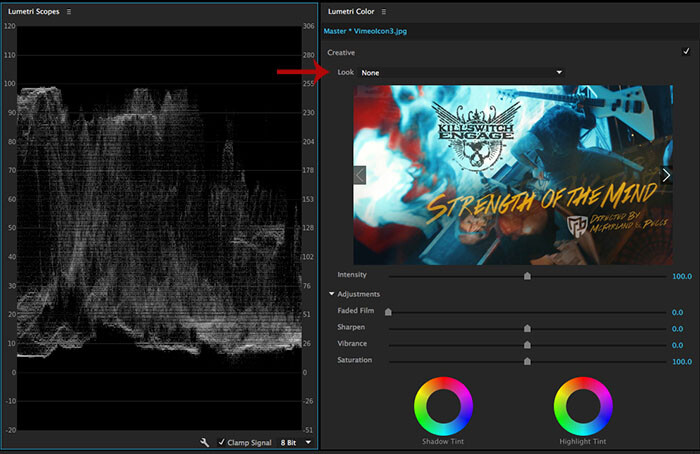The height and width of the screenshot is (454, 700).
Task: Click the wrench settings icon in scopes
Action: point(204,442)
